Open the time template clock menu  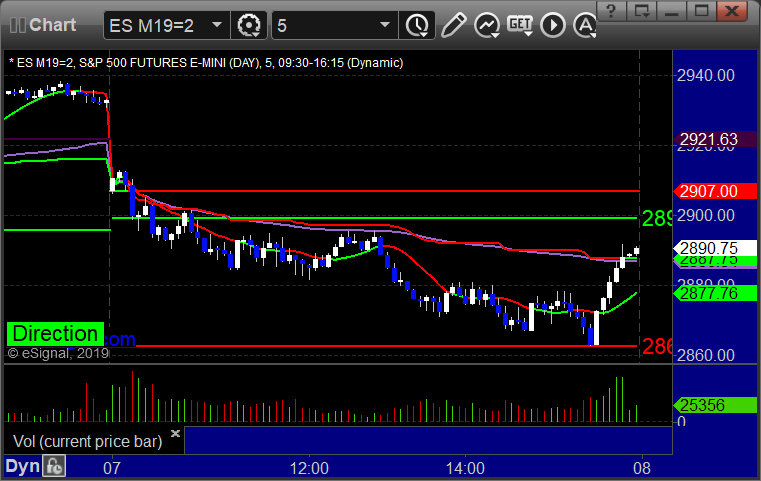[417, 25]
